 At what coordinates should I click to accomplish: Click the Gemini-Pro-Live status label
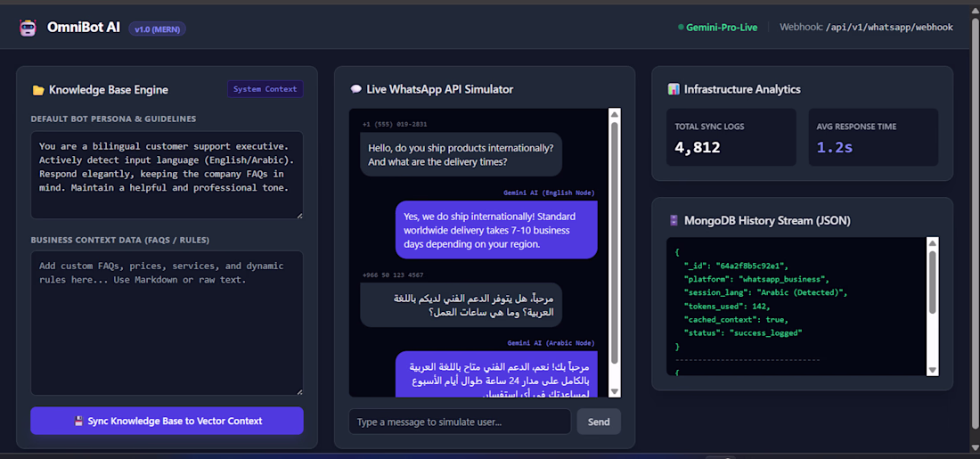click(722, 28)
